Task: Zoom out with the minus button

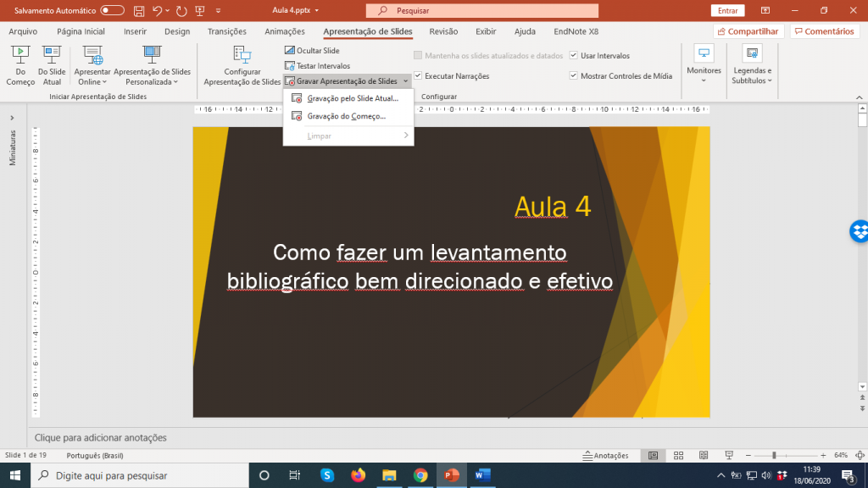Action: 748,455
